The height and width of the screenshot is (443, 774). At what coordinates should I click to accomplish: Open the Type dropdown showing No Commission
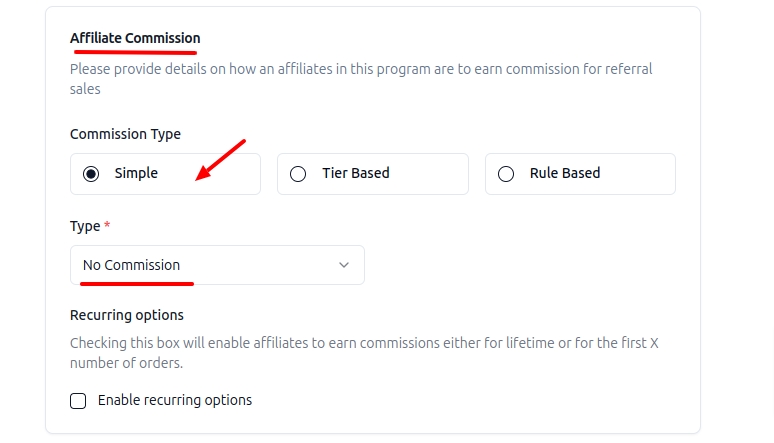tap(217, 265)
